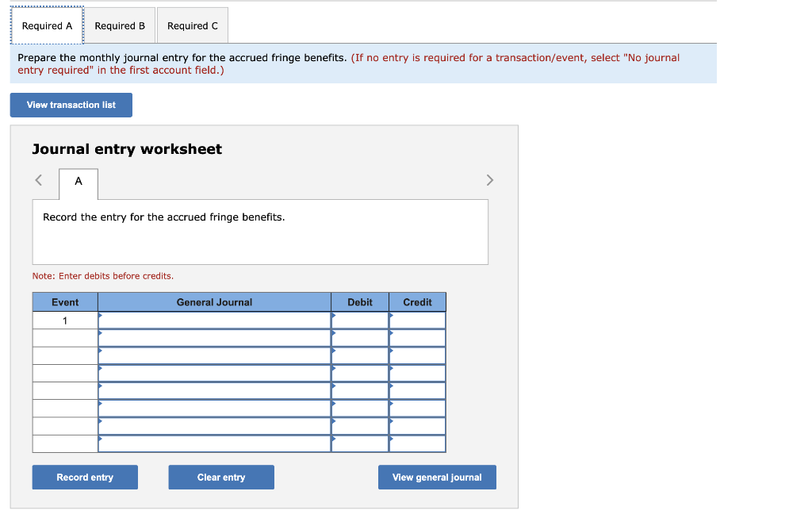The image size is (812, 518).
Task: Click the View transaction list button
Action: (x=71, y=105)
